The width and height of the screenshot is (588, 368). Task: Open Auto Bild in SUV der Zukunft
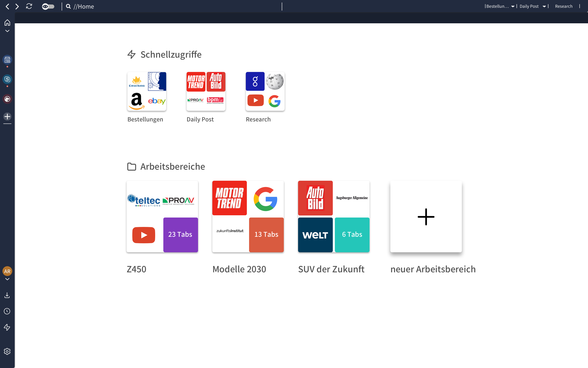[315, 198]
